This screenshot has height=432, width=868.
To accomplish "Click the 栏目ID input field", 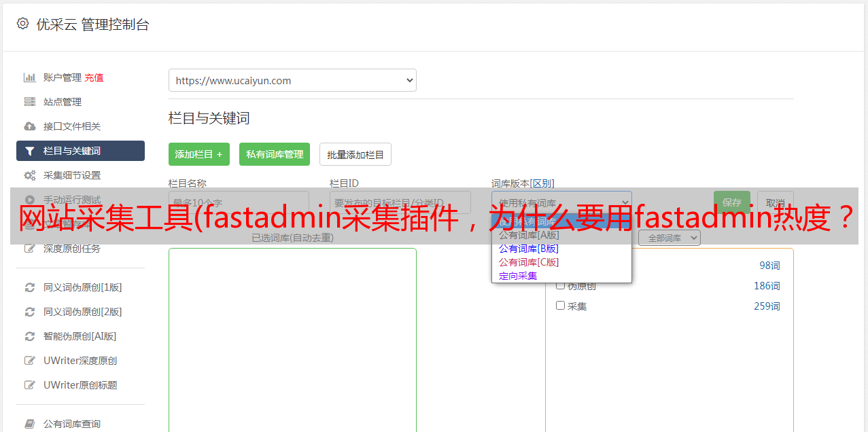I will click(x=400, y=202).
